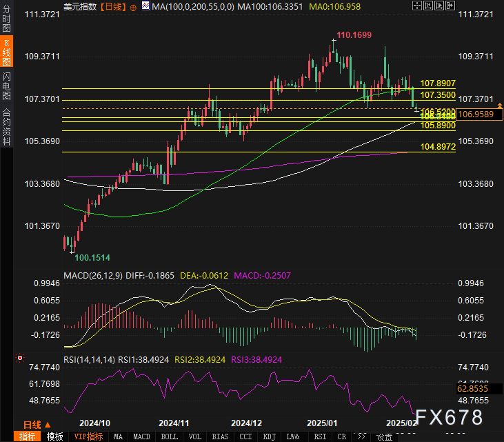Click the orange current price marker 106.9589
This screenshot has width=504, height=442.
pos(476,114)
